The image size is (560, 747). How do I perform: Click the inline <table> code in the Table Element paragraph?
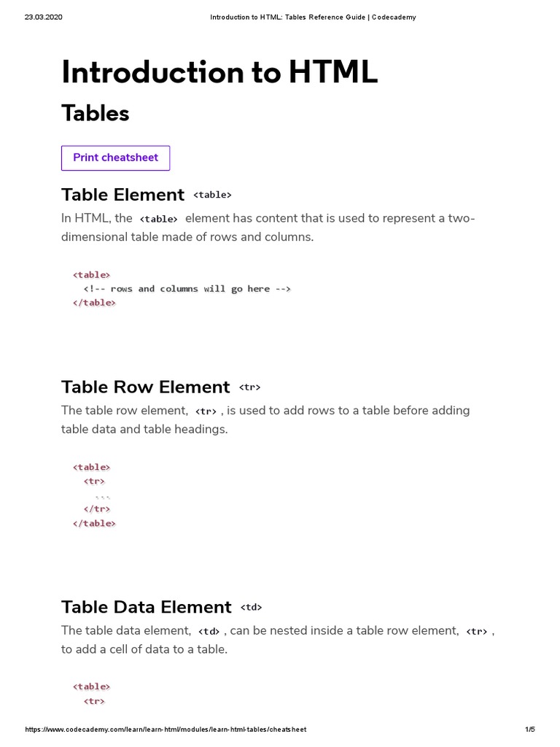(x=158, y=219)
